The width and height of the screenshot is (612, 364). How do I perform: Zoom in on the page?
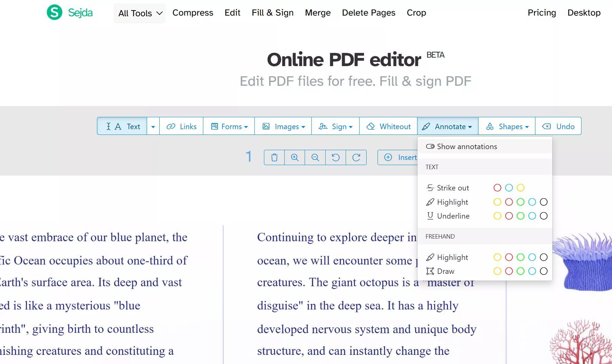(295, 158)
